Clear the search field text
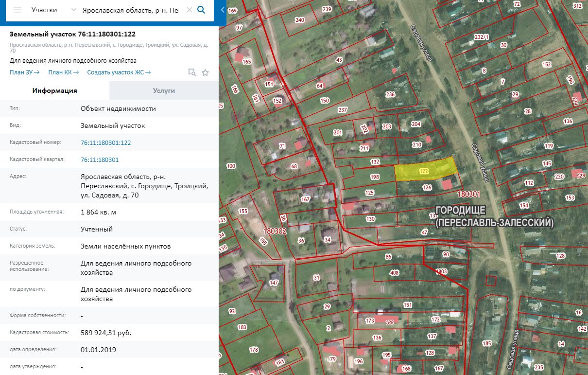Screen dimensions: 588x375 190,10
